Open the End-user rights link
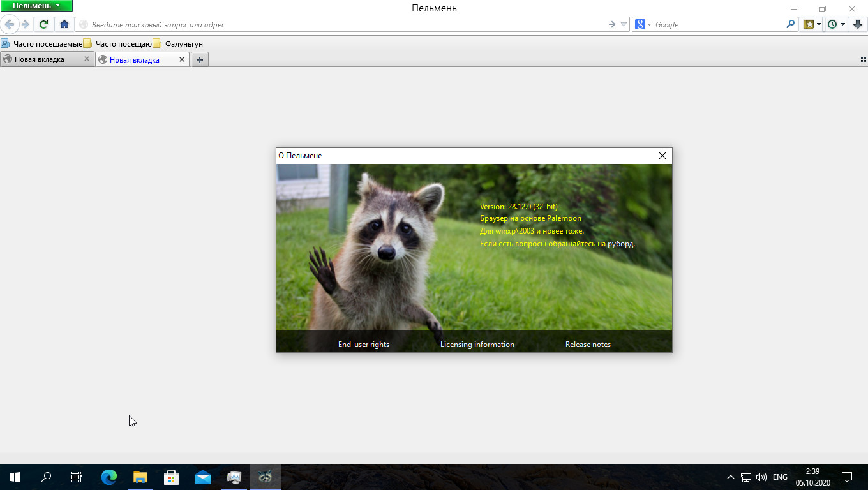Image resolution: width=868 pixels, height=490 pixels. point(364,345)
